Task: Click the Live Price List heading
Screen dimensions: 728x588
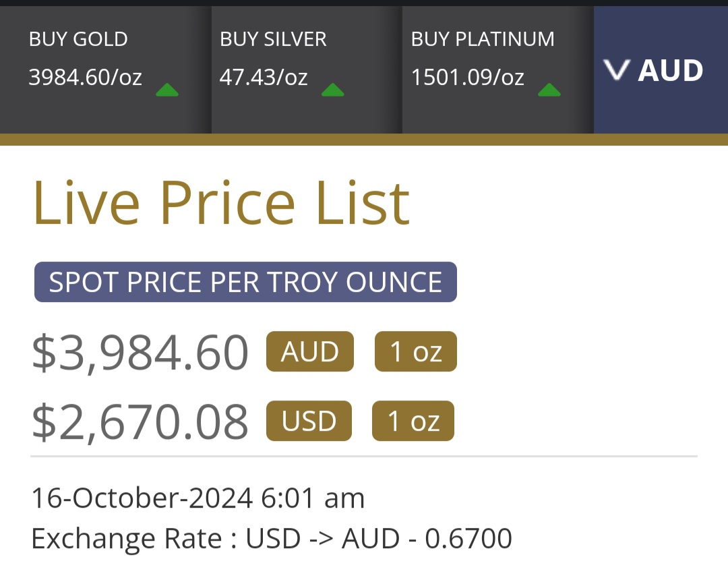Action: (221, 203)
